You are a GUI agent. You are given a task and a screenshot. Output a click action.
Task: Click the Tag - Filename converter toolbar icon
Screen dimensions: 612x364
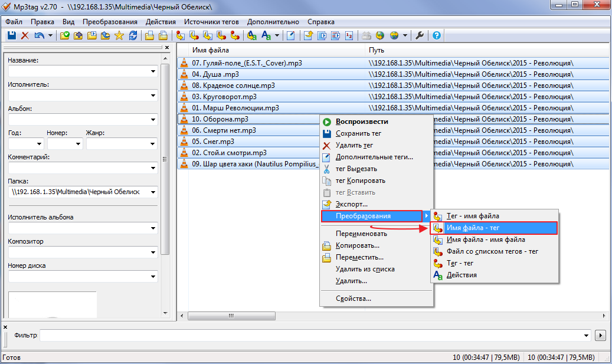tap(181, 35)
